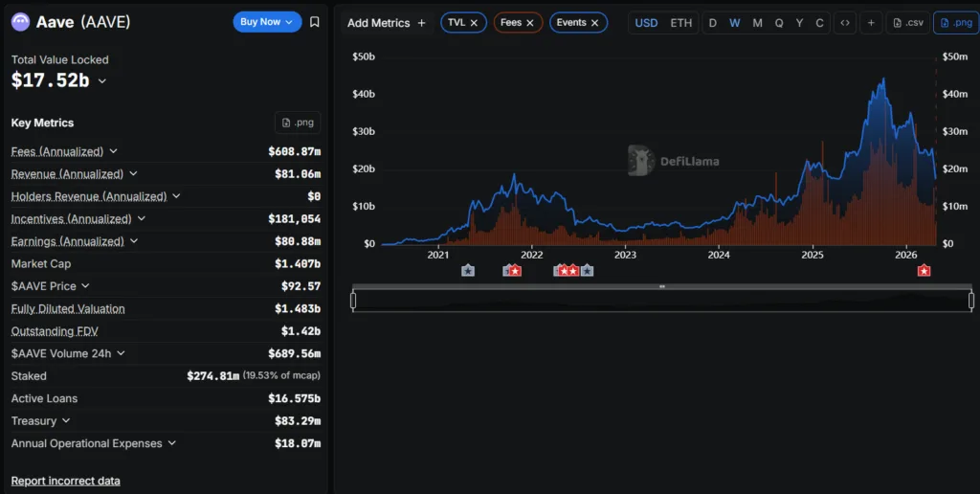Click the $92.57 AAVE price value
The width and height of the screenshot is (980, 494).
pos(301,286)
